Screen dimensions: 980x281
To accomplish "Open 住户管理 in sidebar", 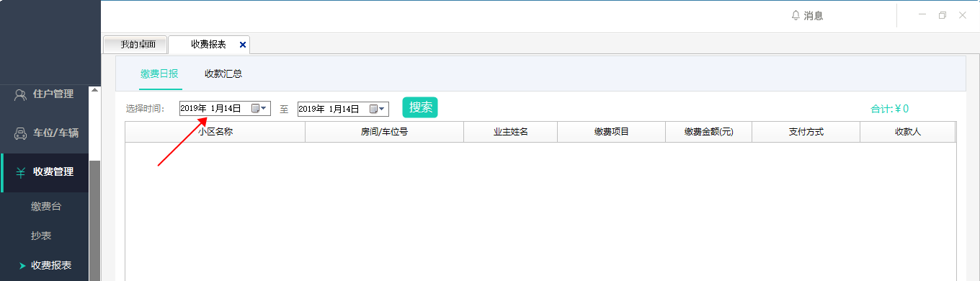I will point(45,94).
